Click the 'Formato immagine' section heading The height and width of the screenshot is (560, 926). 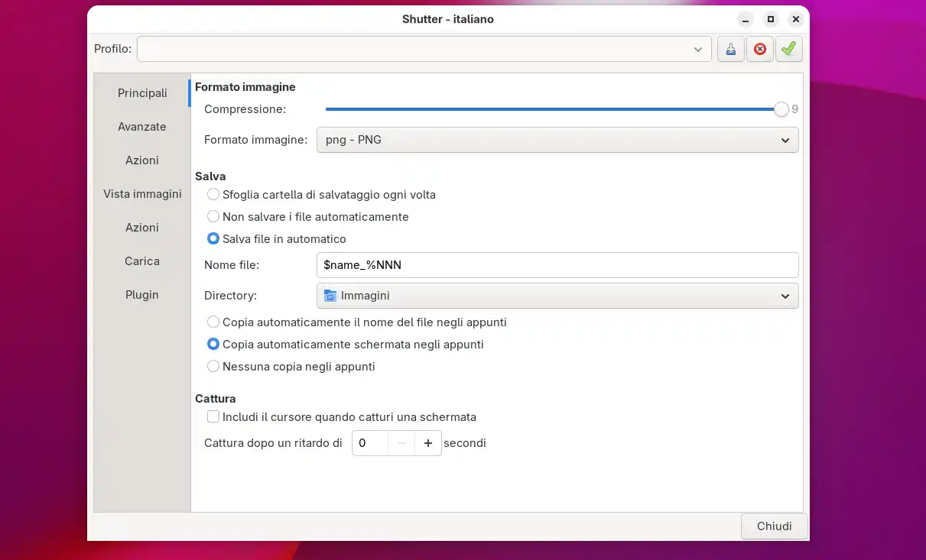pos(245,87)
